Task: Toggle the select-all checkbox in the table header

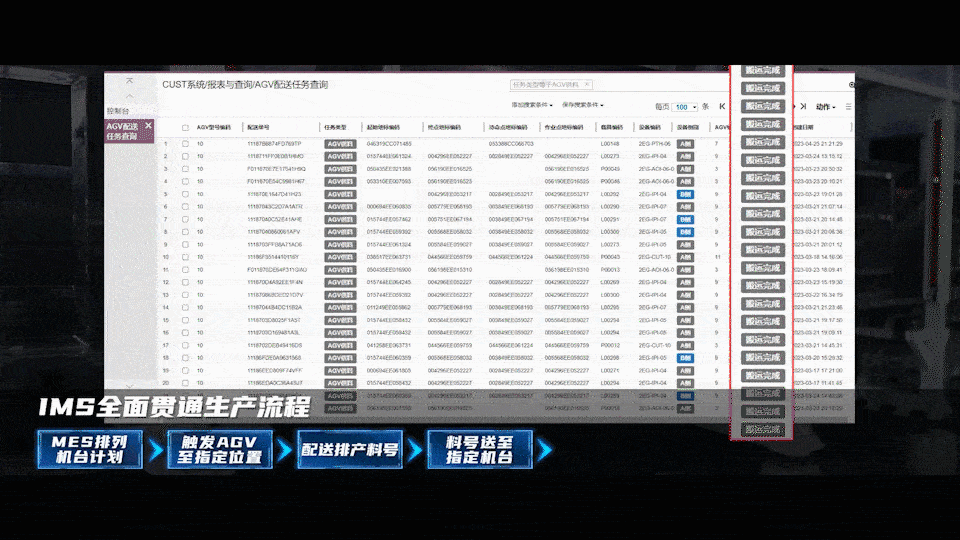Action: (x=185, y=127)
